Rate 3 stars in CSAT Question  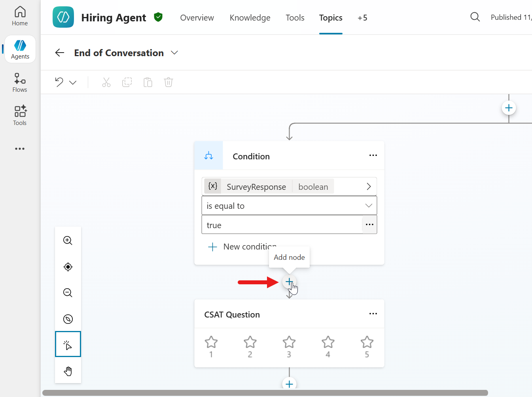point(289,346)
